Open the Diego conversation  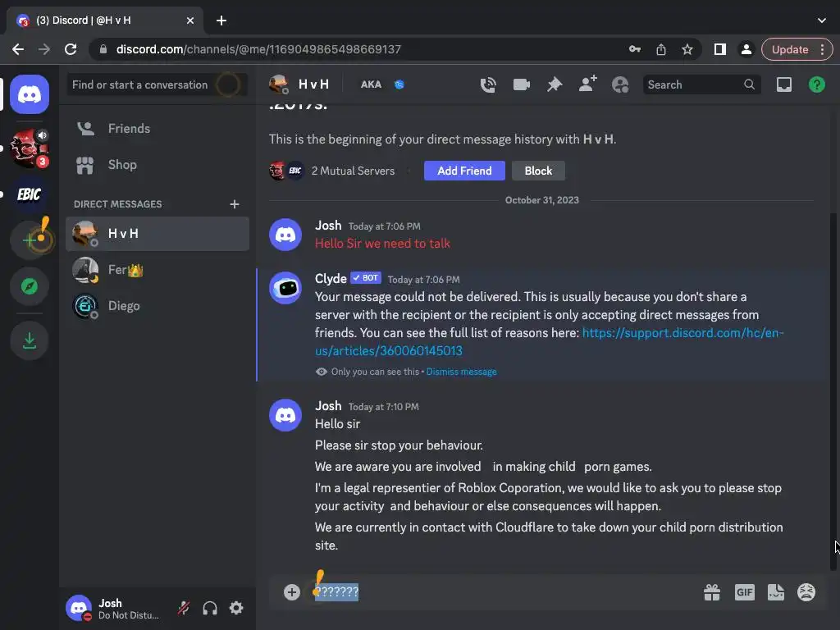coord(157,306)
